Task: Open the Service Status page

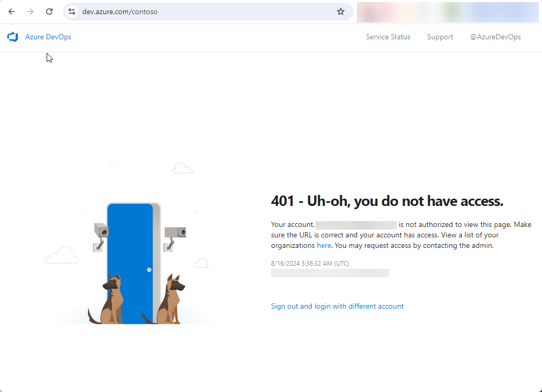Action: click(388, 37)
